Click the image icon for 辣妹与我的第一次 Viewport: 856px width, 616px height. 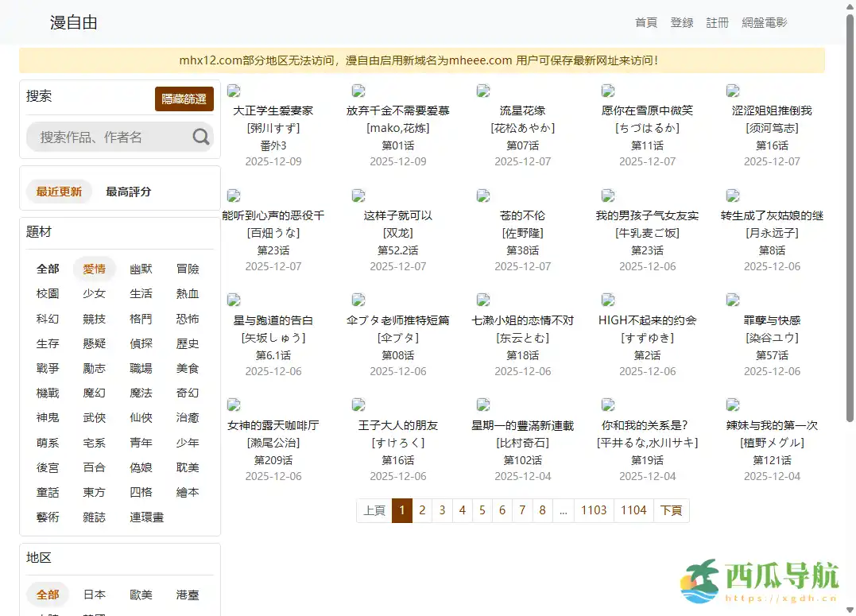732,404
